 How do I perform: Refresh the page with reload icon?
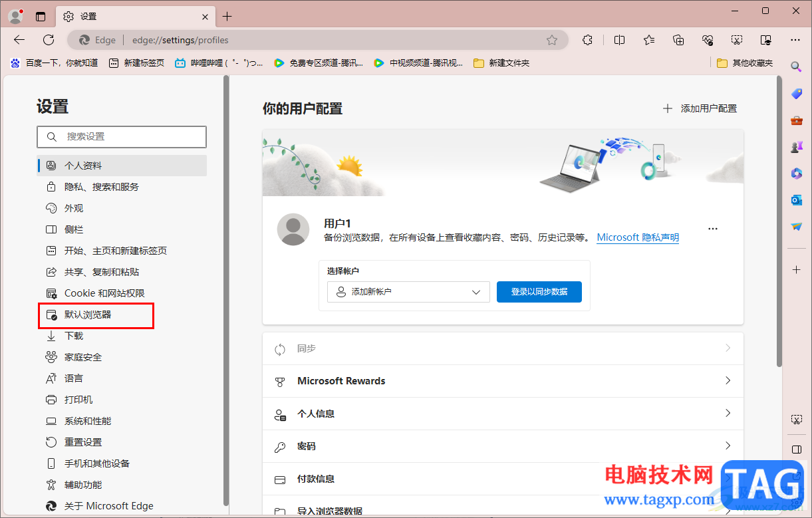(x=49, y=40)
